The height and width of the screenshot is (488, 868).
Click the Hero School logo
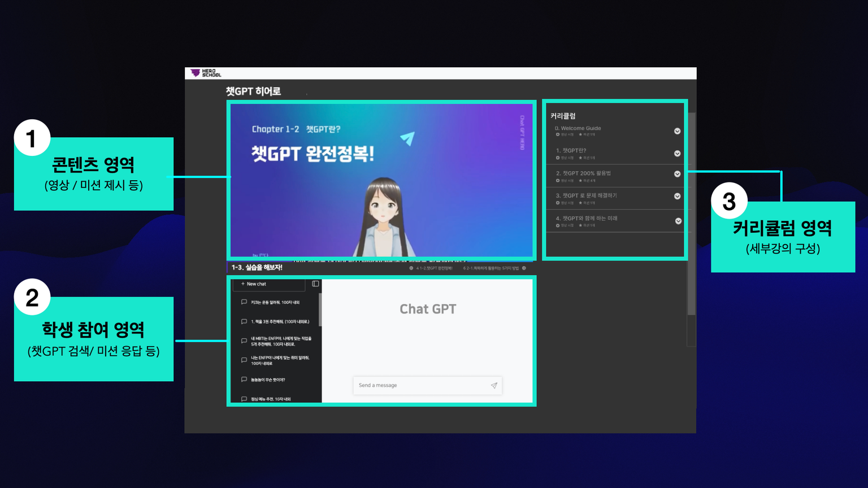(206, 73)
